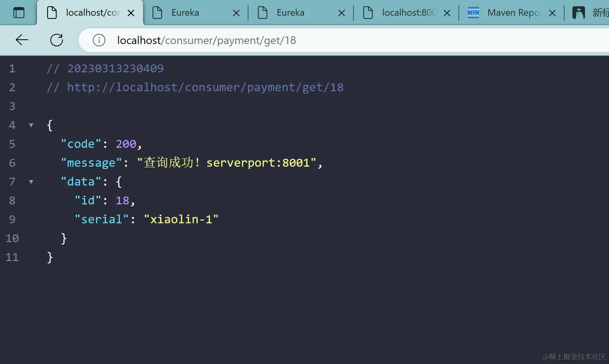Click line number 11 in the gutter
This screenshot has width=609, height=364.
(12, 257)
